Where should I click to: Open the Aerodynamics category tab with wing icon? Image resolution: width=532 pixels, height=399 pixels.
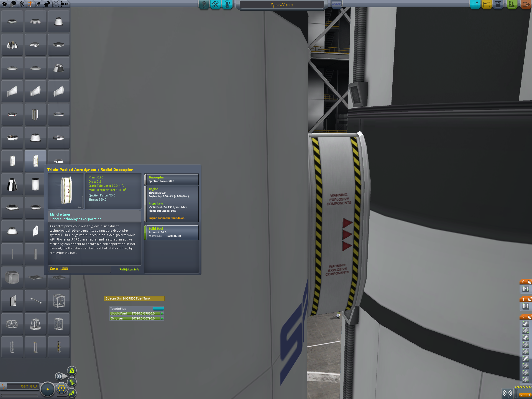click(x=39, y=4)
